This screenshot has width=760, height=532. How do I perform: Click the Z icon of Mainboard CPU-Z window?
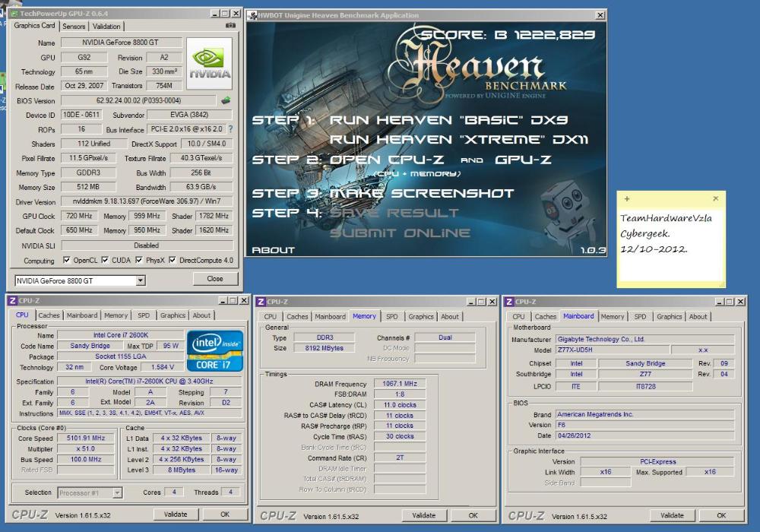[x=509, y=302]
